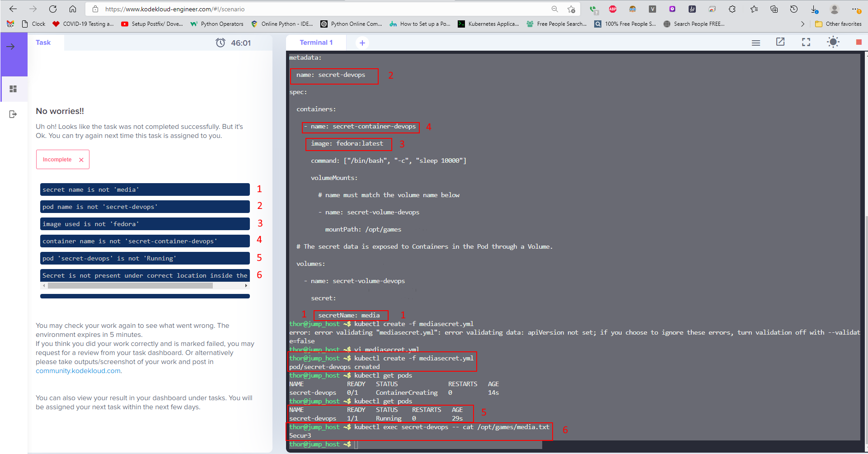Image resolution: width=868 pixels, height=454 pixels.
Task: Collapse sidebar using purple arrow button
Action: click(11, 47)
